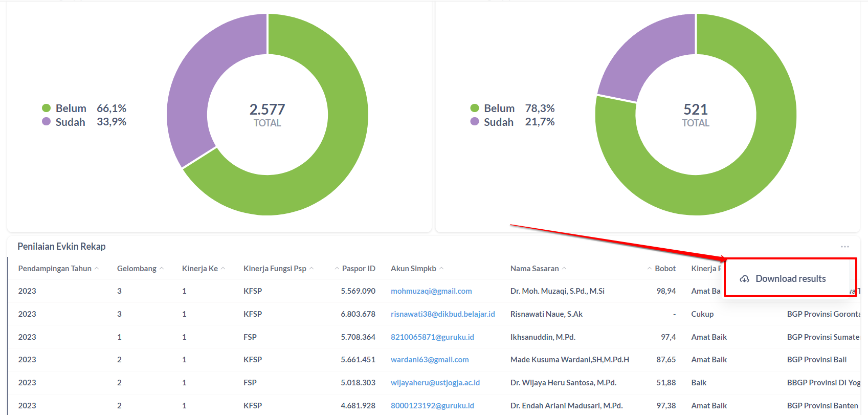Image resolution: width=868 pixels, height=415 pixels.
Task: Click green Belum legend dot in right chart
Action: click(x=475, y=108)
